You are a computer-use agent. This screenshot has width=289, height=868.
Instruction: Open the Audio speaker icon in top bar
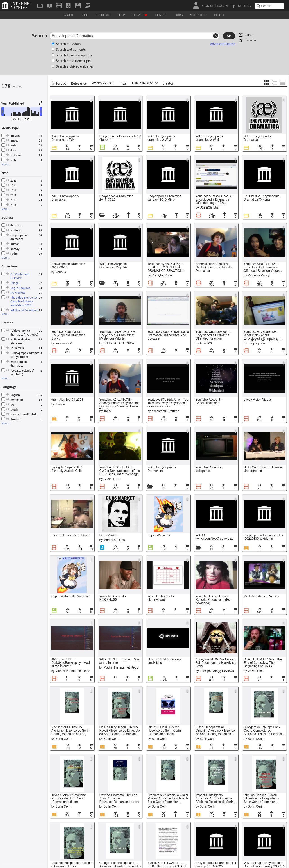tap(68, 6)
